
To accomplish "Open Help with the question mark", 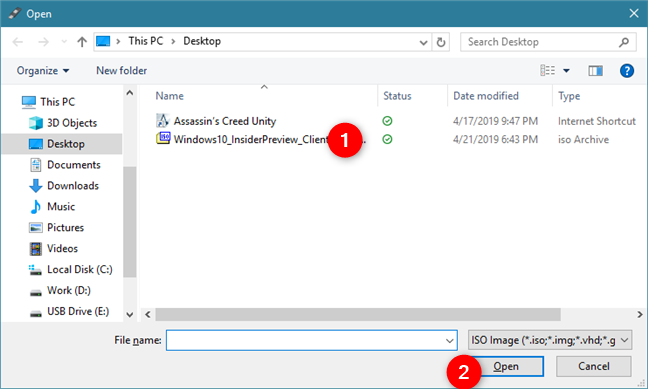I will [x=627, y=71].
